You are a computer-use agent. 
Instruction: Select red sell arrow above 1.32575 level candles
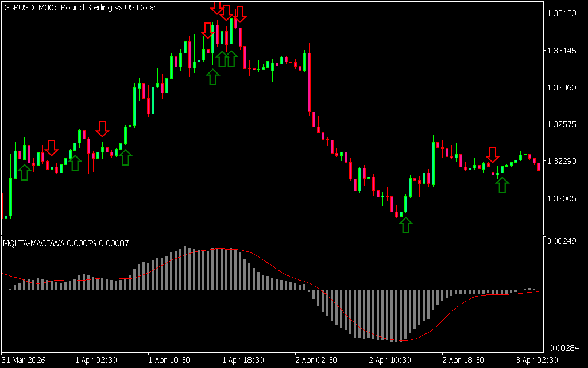click(102, 128)
